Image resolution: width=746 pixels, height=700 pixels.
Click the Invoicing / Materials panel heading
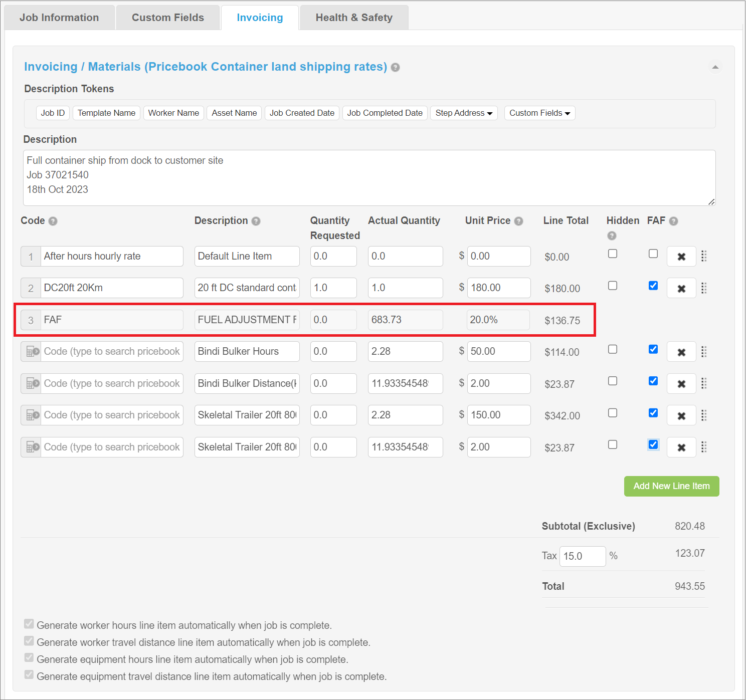click(206, 67)
